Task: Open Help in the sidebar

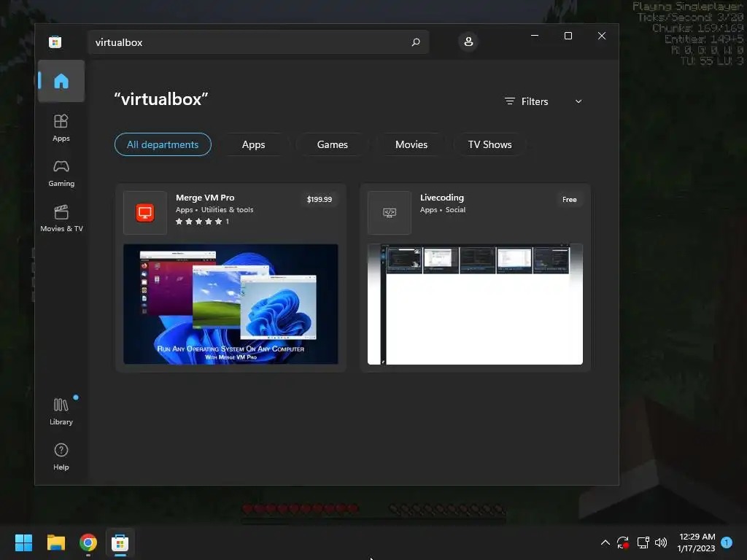Action: coord(61,456)
